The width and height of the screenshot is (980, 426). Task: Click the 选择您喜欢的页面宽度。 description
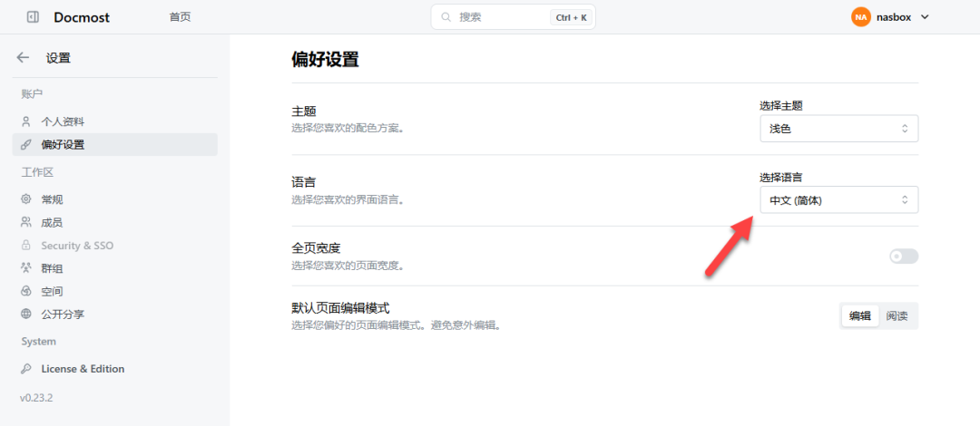click(348, 266)
